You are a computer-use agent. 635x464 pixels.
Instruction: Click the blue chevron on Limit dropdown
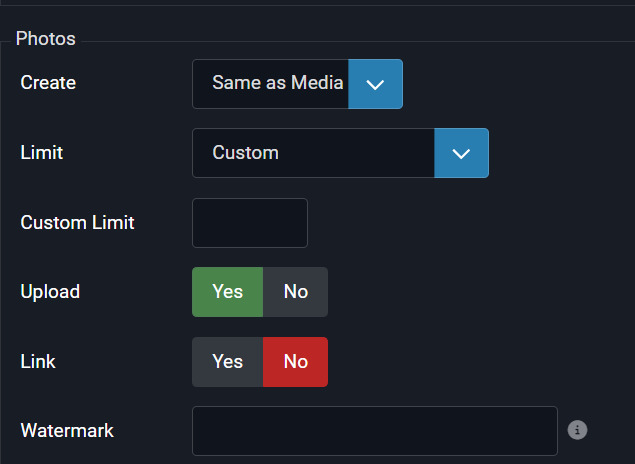(x=461, y=153)
